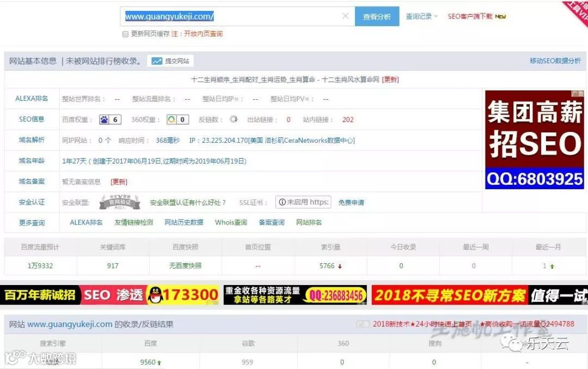Click the SEO信息 row label
This screenshot has width=588, height=369.
pos(32,119)
